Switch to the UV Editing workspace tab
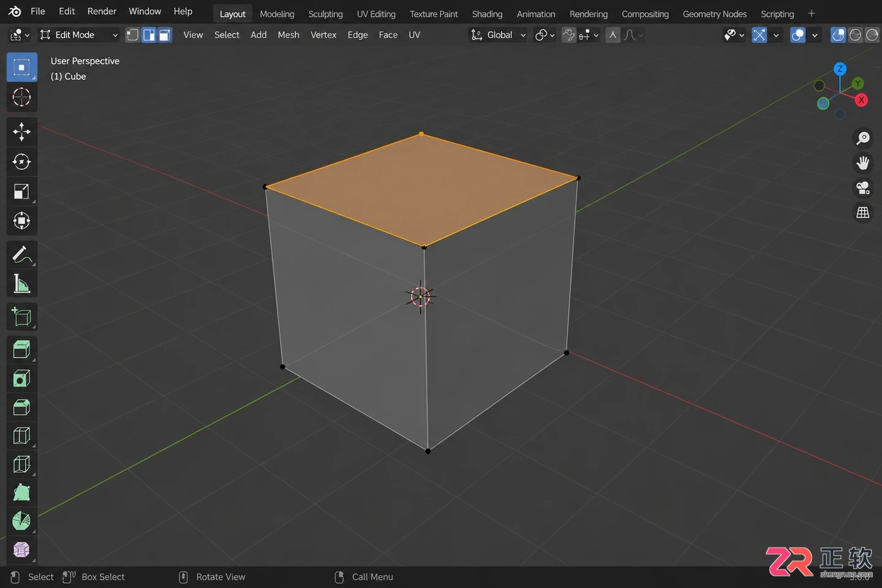The image size is (882, 588). (x=376, y=14)
